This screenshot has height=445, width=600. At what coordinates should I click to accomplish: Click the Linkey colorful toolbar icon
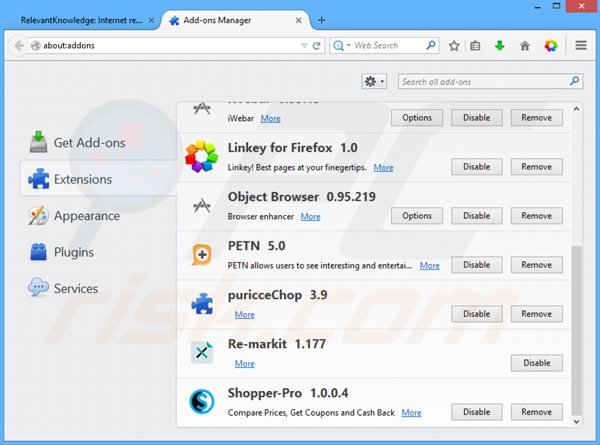tap(550, 46)
